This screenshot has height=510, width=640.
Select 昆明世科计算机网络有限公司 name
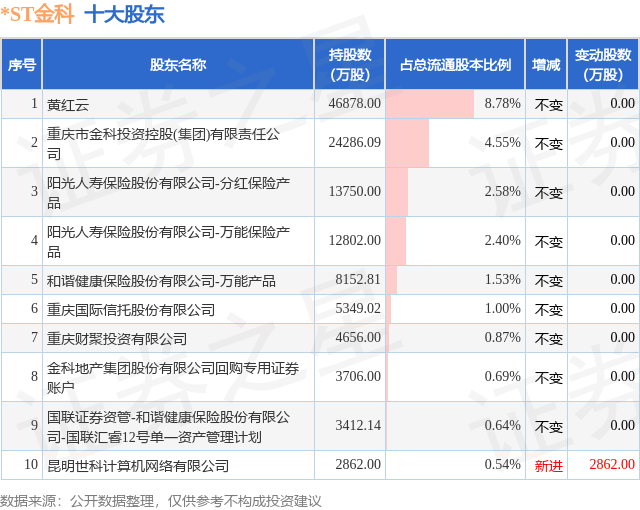138,466
